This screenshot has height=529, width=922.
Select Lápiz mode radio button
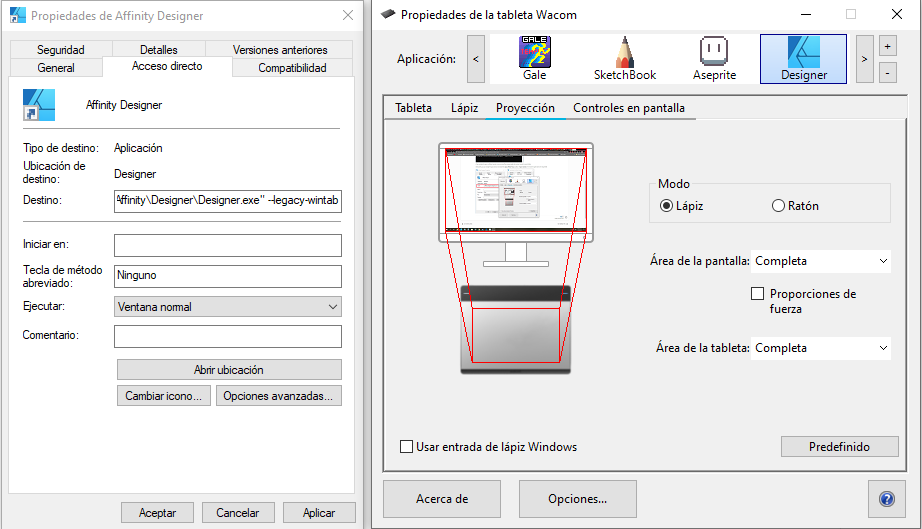pos(666,206)
